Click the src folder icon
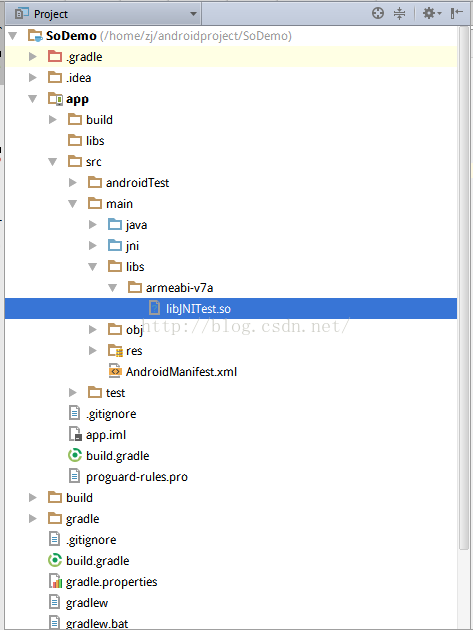Viewport: 473px width, 630px height. pyautogui.click(x=75, y=161)
